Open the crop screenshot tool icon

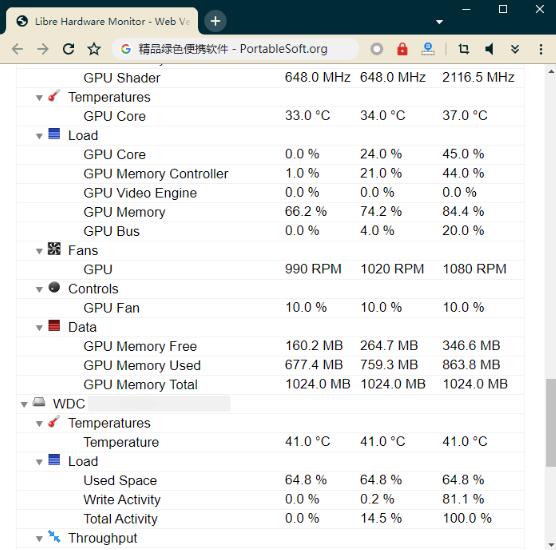click(x=463, y=49)
